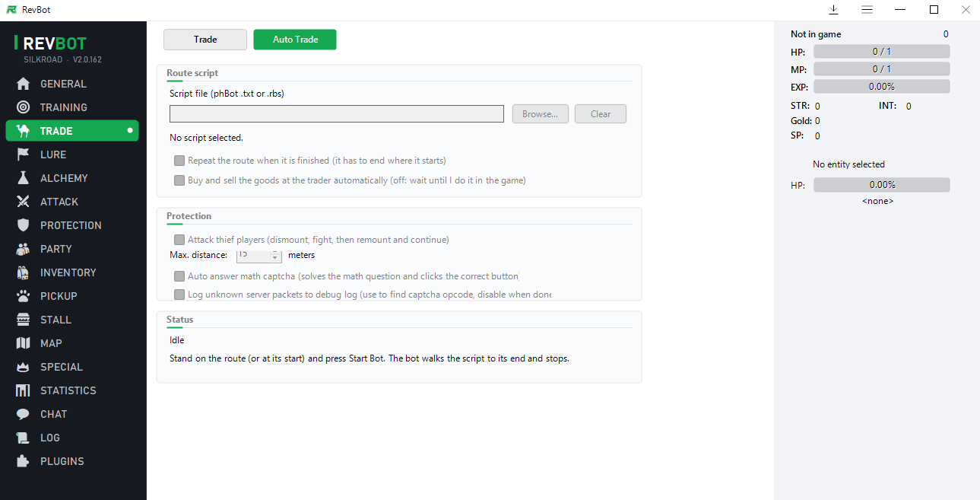Screen dimensions: 980x500
Task: Click the Clear button
Action: (x=601, y=114)
